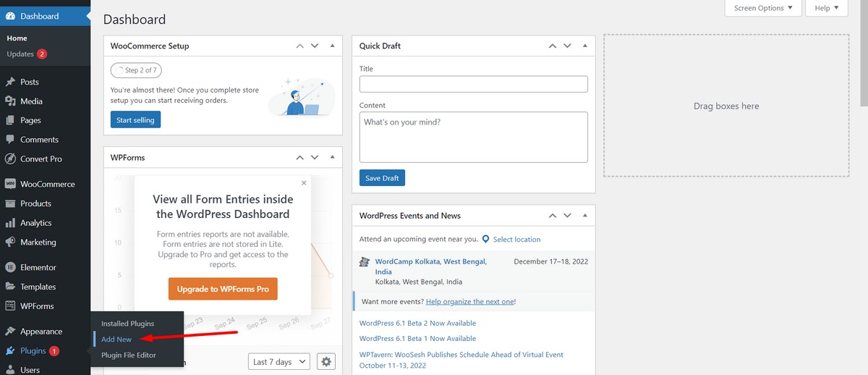The height and width of the screenshot is (375, 868).
Task: Move WooCommerce Setup widget down
Action: pyautogui.click(x=315, y=46)
